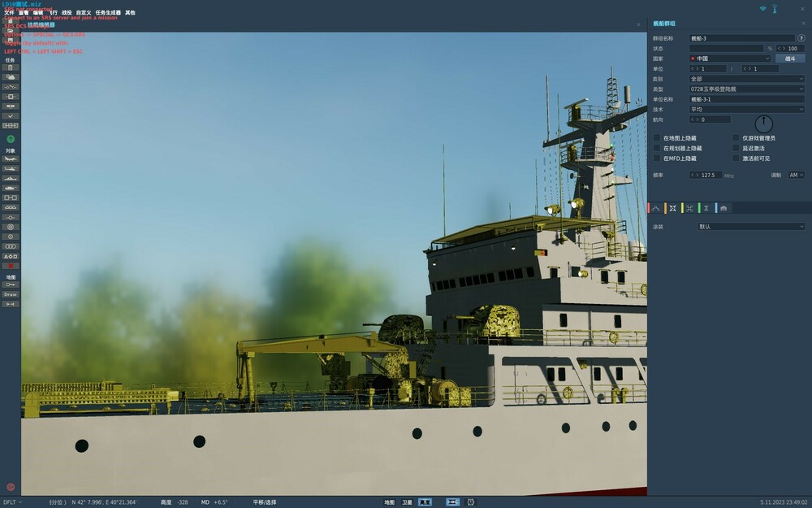Screen dimensions: 812x508
Task: Open the DFLT dropdown in status bar
Action: coord(12,501)
